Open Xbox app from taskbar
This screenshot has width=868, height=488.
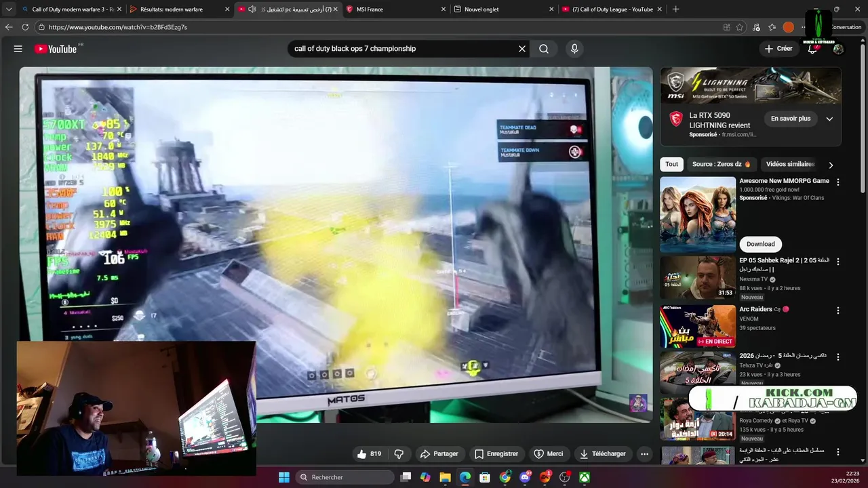click(585, 477)
